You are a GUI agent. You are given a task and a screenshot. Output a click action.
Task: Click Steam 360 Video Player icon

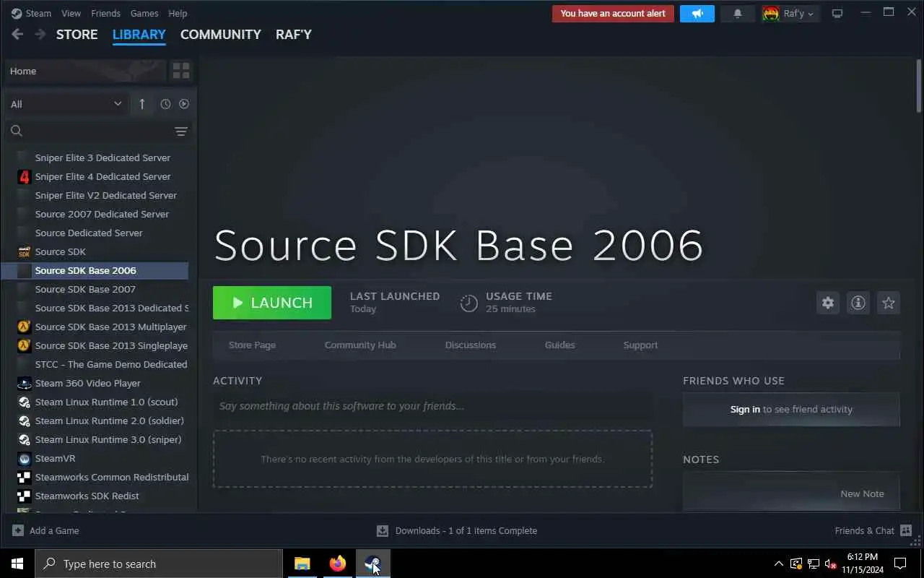(25, 383)
